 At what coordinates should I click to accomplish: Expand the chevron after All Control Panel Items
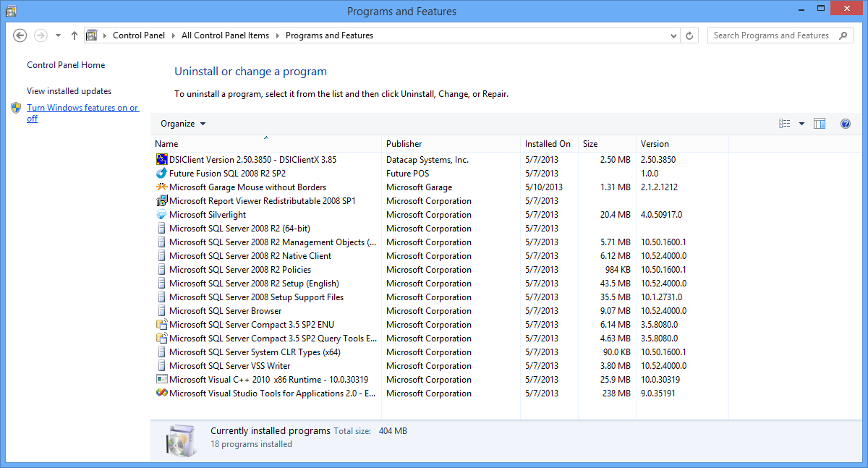pos(277,35)
